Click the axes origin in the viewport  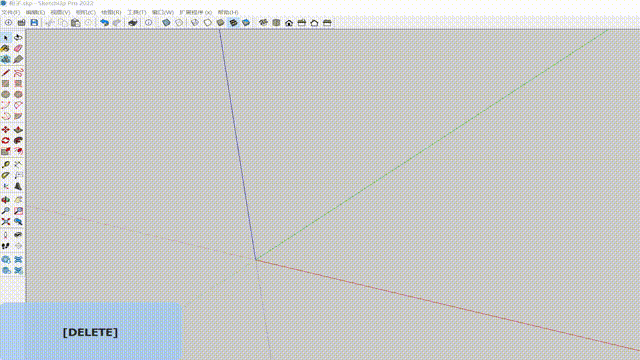(x=256, y=260)
